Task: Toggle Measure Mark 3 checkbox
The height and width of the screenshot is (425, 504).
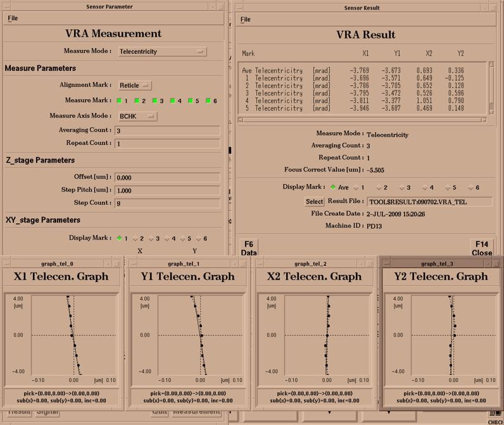Action: click(155, 101)
